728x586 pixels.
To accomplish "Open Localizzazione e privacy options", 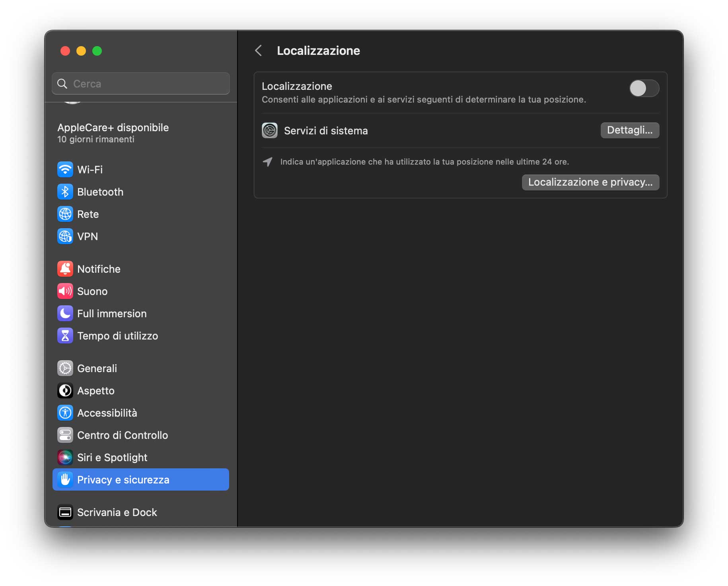I will (590, 182).
